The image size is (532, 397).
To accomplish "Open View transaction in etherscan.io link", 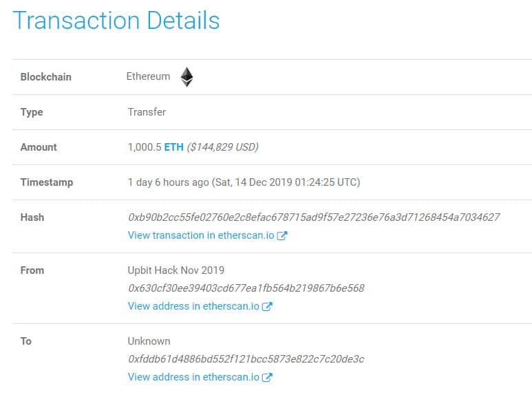I will pos(201,235).
